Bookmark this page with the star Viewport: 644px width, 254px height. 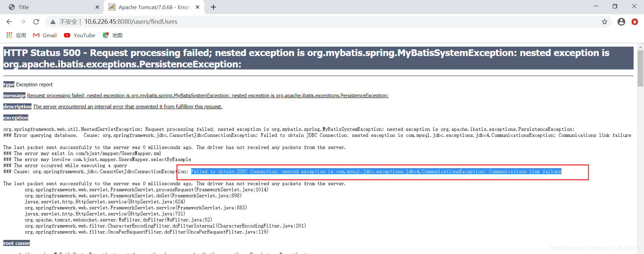coord(604,22)
